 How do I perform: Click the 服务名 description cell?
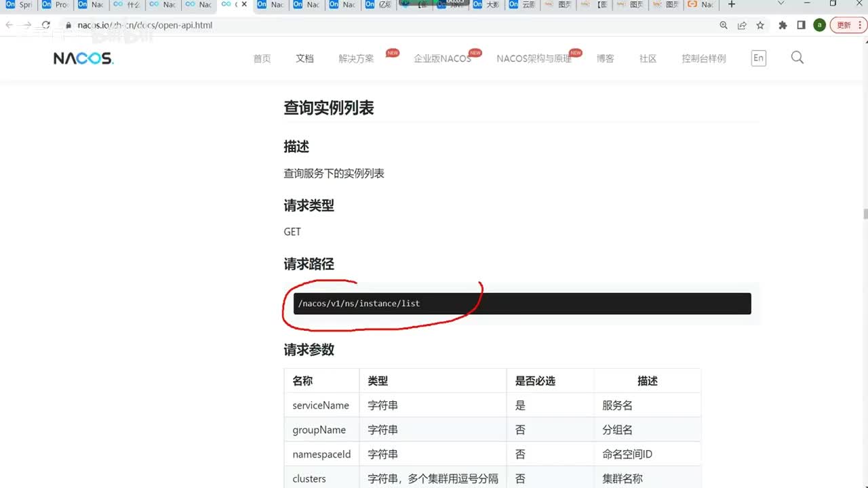click(x=647, y=405)
